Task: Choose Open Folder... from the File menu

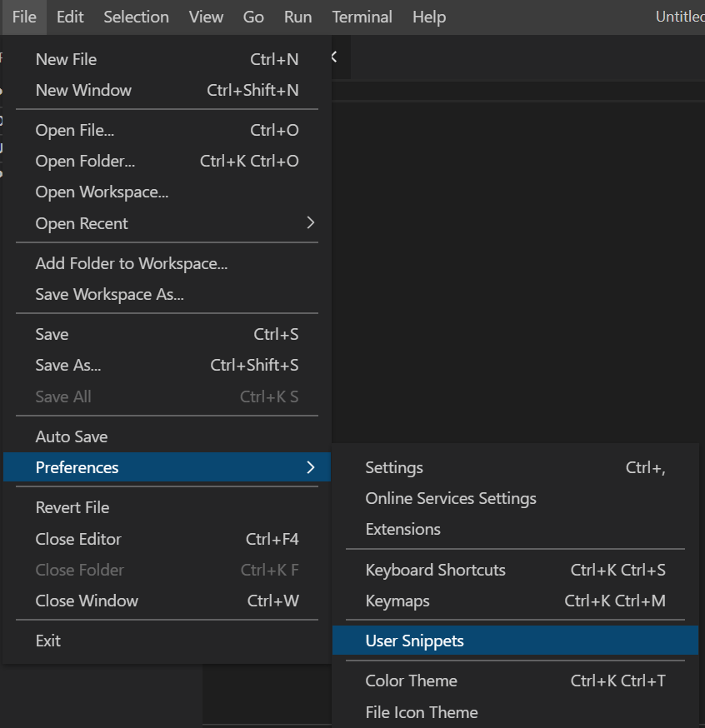Action: [85, 161]
